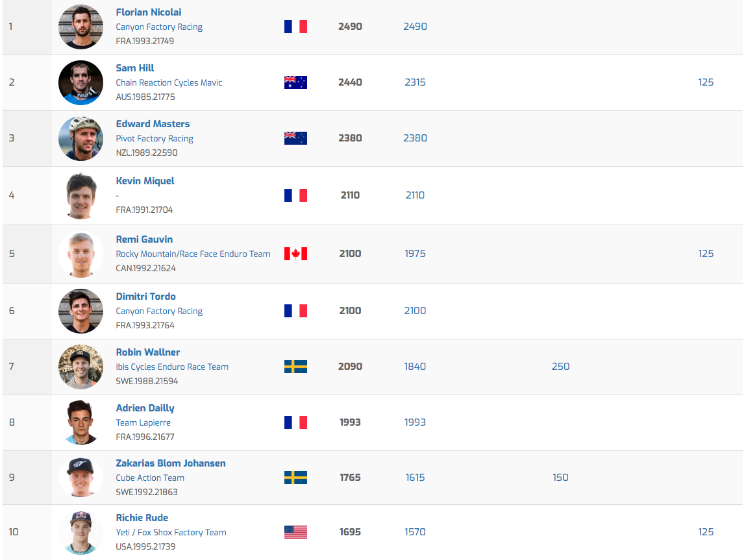The width and height of the screenshot is (746, 560).
Task: Click Adrien Dailly's 1993 points link
Action: [x=415, y=422]
